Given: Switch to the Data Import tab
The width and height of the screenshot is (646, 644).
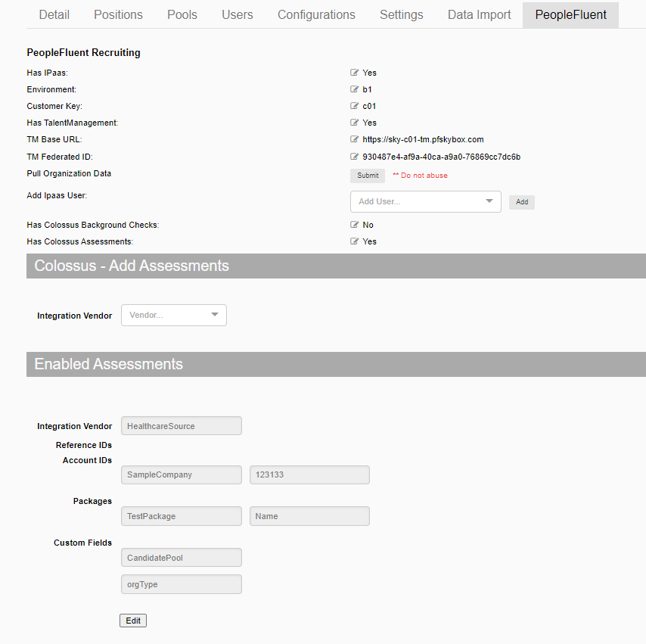Looking at the screenshot, I should click(x=479, y=15).
